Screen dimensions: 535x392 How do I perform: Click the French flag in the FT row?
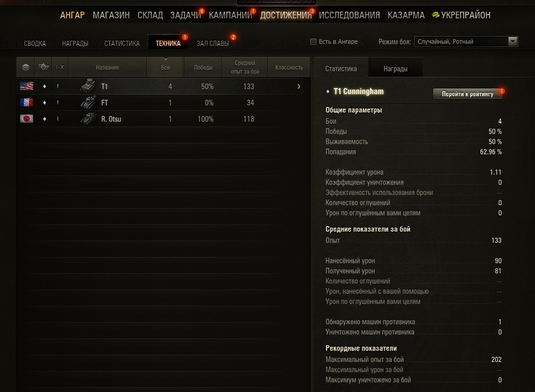(26, 102)
